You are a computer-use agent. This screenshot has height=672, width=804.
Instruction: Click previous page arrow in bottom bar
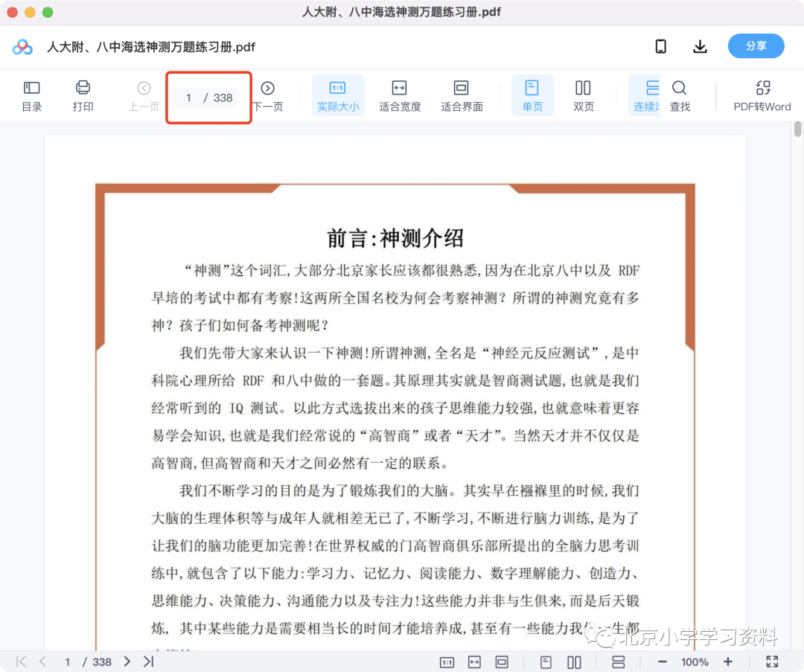pos(43,662)
